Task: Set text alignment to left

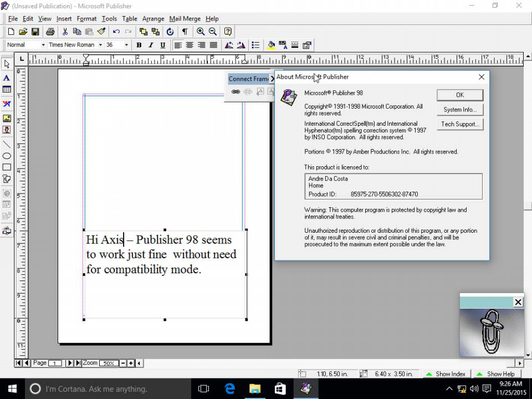Action: click(178, 45)
